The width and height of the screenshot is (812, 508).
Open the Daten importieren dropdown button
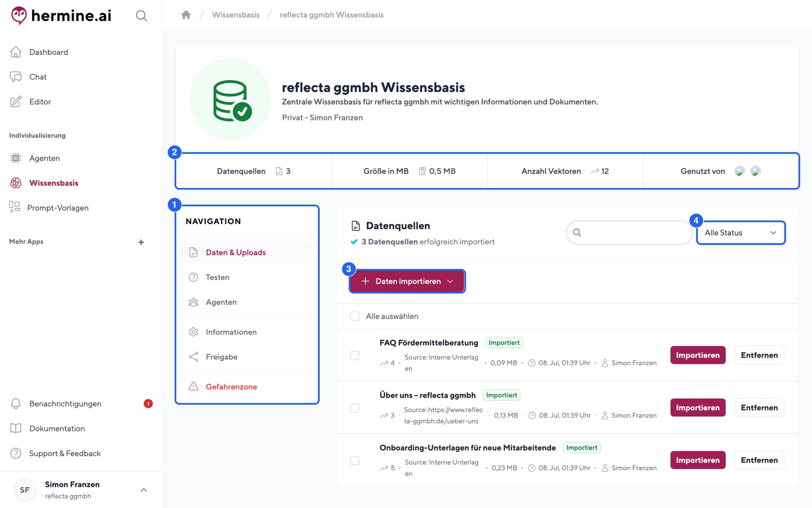tap(407, 281)
